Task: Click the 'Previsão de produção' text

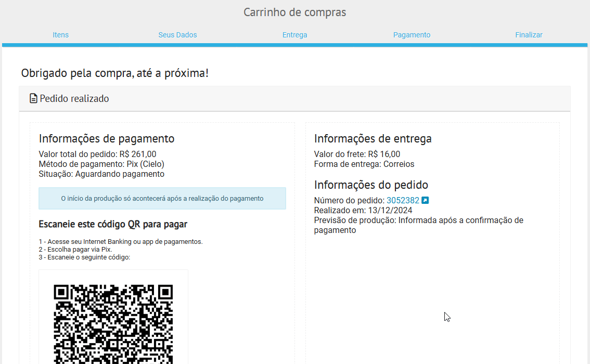Action: click(x=419, y=225)
